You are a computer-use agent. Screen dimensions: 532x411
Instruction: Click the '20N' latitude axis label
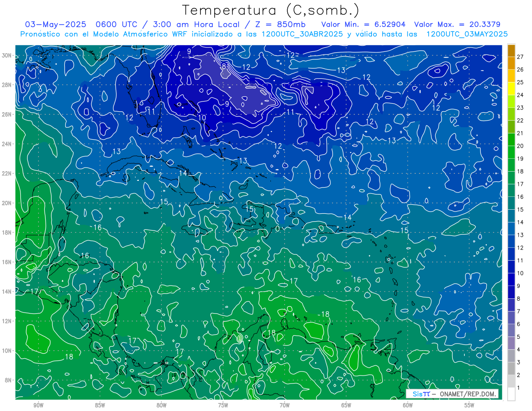coord(8,203)
